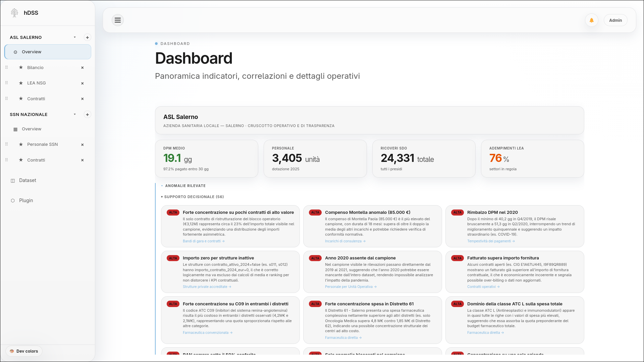
Task: Click 'Dominio della classe ATC L' title
Action: click(x=515, y=304)
